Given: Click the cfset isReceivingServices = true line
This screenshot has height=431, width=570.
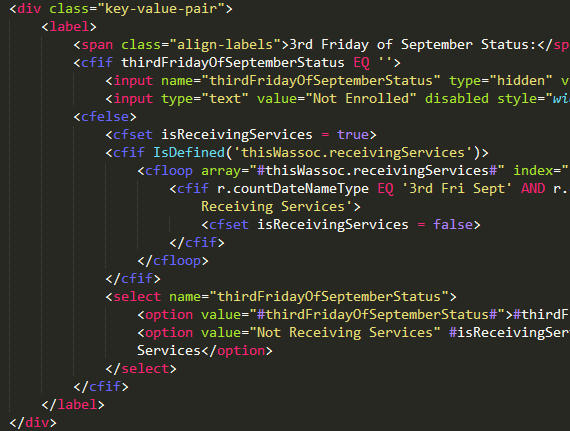Looking at the screenshot, I should (241, 135).
